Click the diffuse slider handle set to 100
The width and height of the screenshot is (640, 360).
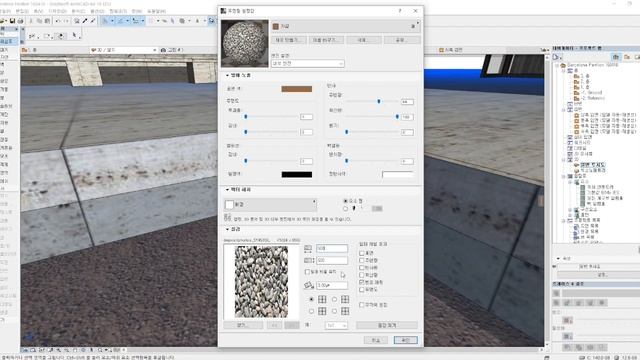[397, 117]
